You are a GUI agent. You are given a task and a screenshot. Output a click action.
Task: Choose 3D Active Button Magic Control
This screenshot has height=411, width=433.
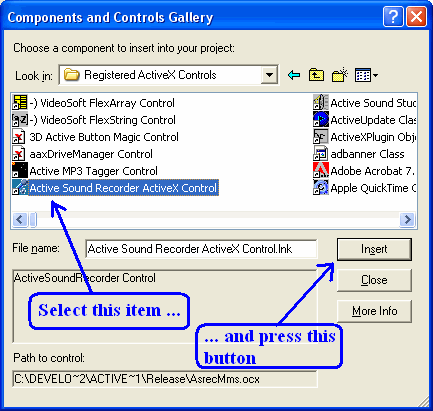95,137
